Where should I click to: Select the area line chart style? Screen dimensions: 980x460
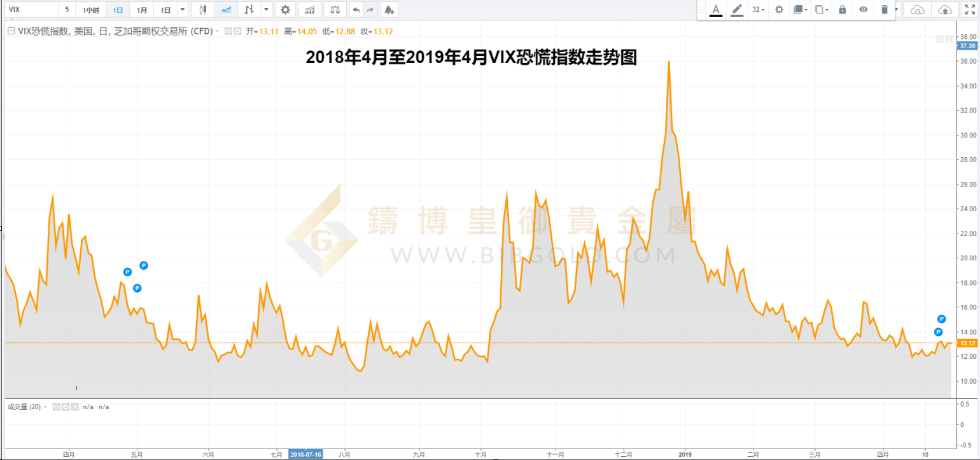[x=226, y=10]
